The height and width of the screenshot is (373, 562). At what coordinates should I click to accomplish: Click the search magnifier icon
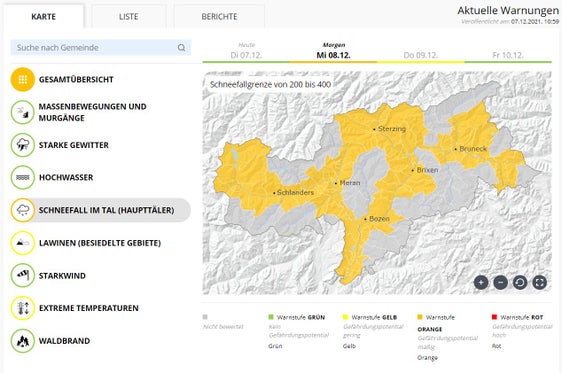[x=181, y=48]
